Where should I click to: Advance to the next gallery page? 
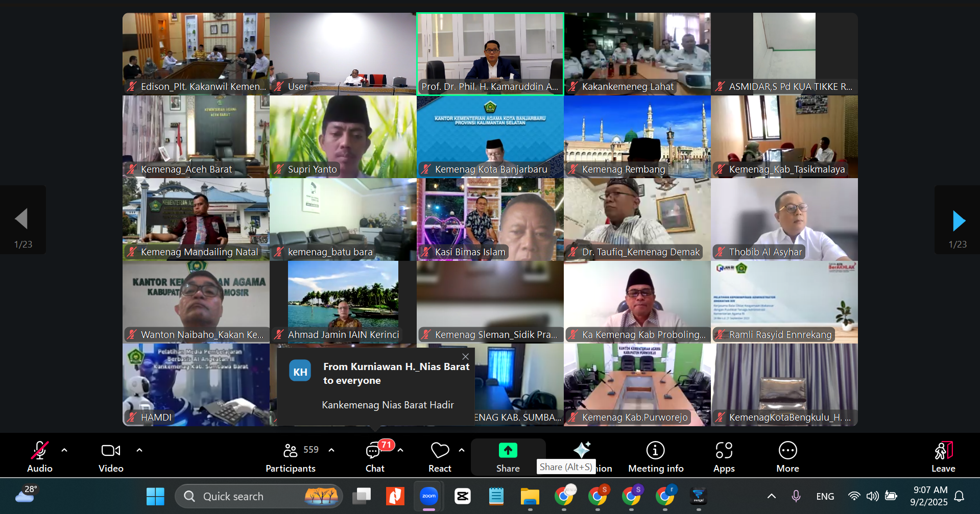click(x=959, y=220)
